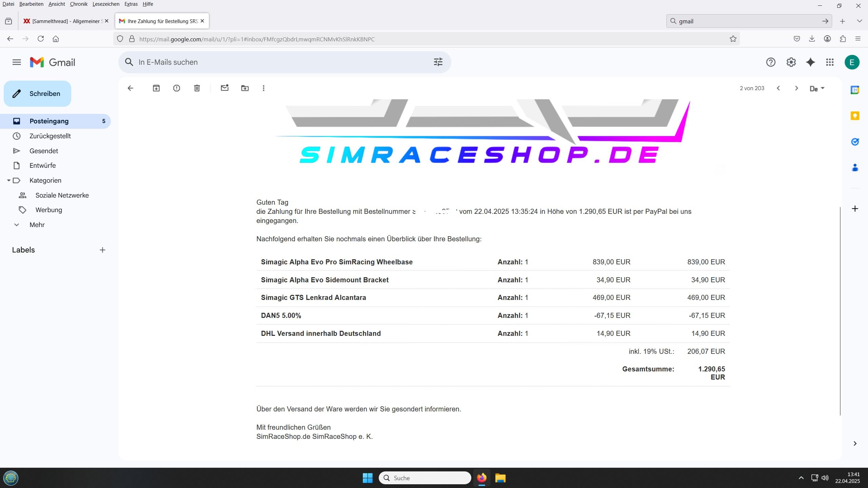
Task: Toggle the main menu hamburger button
Action: click(17, 62)
